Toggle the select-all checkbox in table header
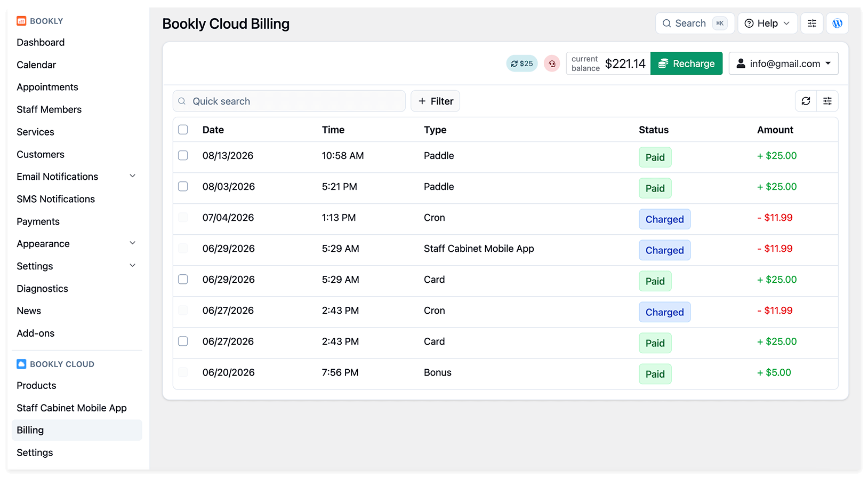 pos(183,130)
